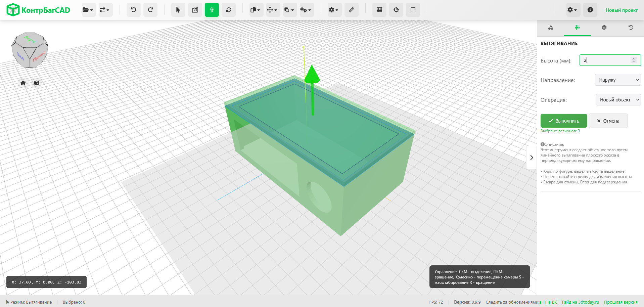
Task: Open the Направление dropdown
Action: coord(618,80)
